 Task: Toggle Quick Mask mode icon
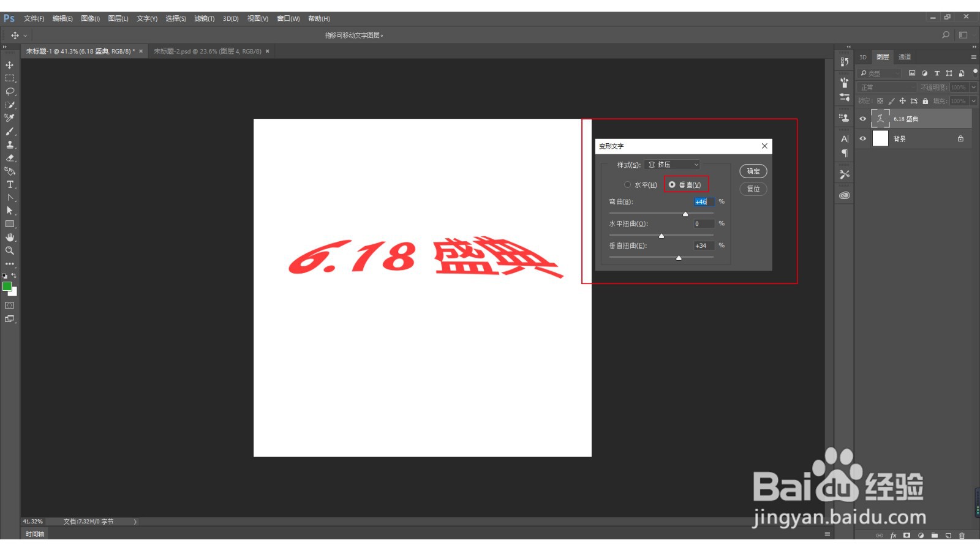(x=10, y=305)
